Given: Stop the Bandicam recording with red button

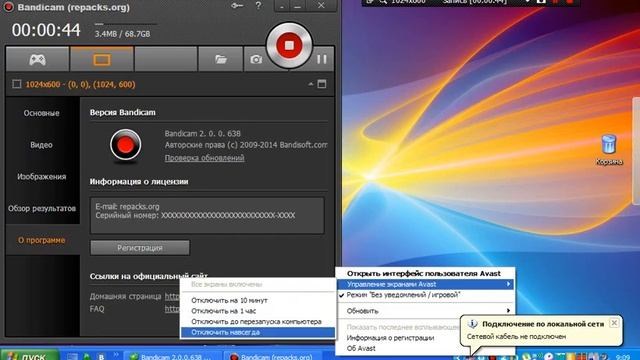Looking at the screenshot, I should (x=289, y=45).
